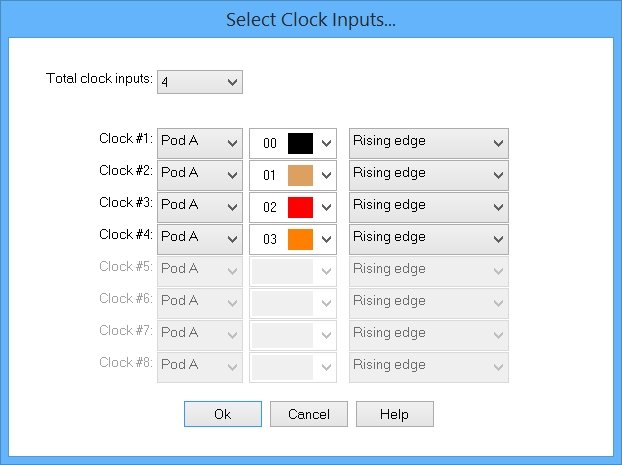This screenshot has height=465, width=622.
Task: Expand Clock #4 channel 03 selector
Action: (x=293, y=239)
